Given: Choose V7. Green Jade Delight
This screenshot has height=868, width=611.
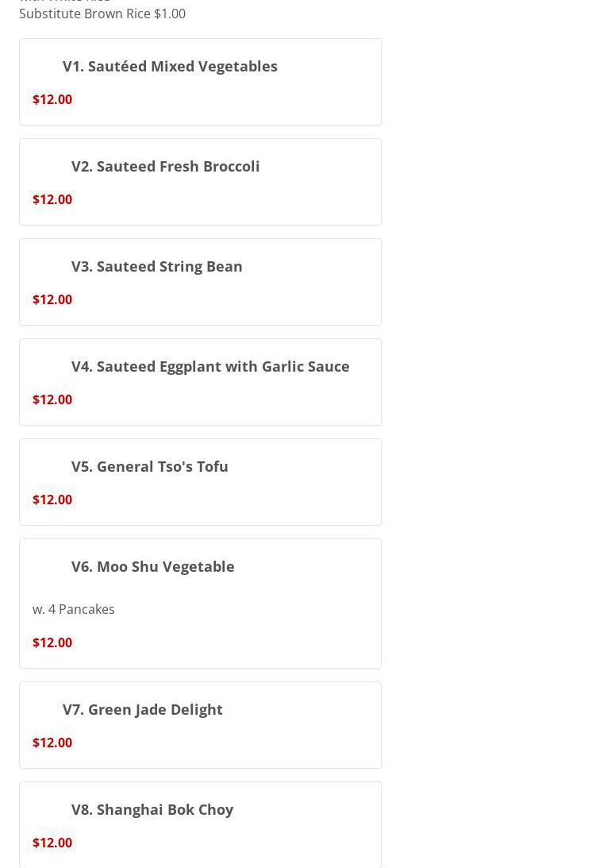Looking at the screenshot, I should coord(142,709).
